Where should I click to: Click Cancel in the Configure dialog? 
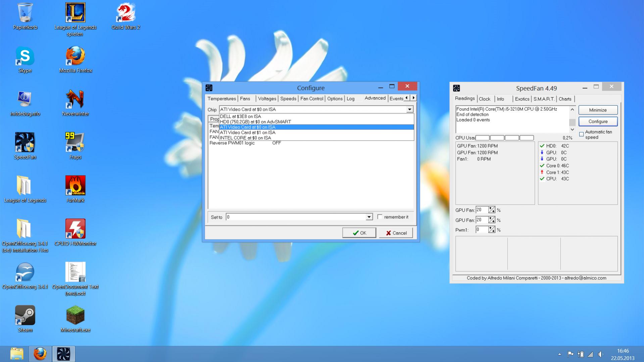pos(396,233)
